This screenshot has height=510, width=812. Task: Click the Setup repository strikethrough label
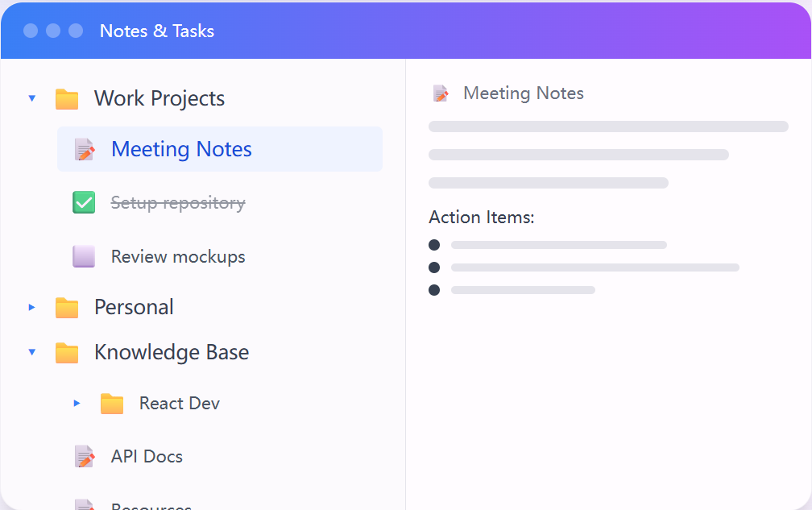click(178, 203)
